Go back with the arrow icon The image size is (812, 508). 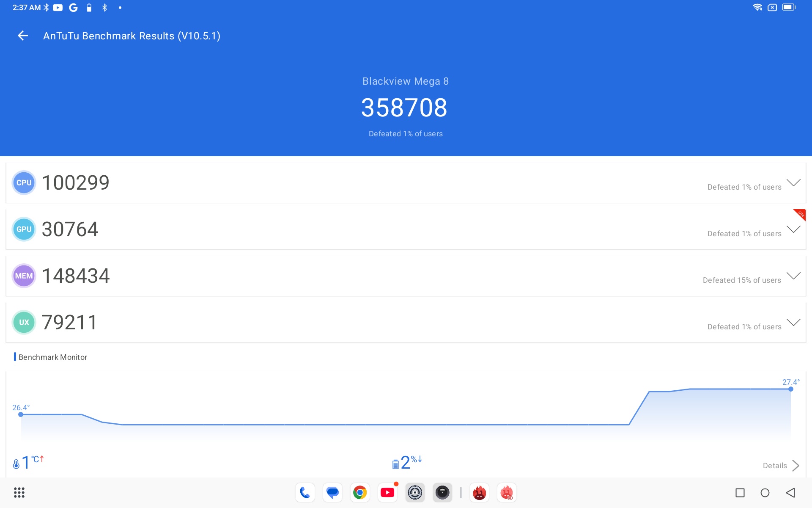click(23, 36)
